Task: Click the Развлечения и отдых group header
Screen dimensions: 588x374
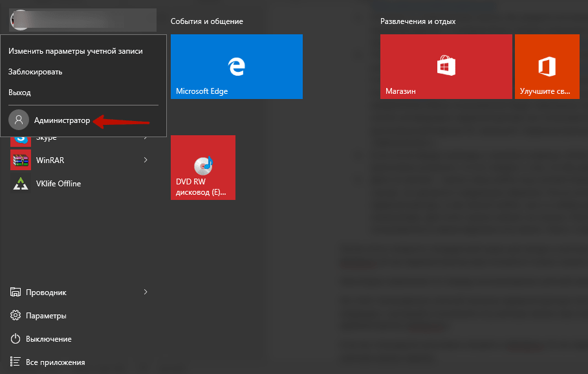Action: tap(418, 21)
